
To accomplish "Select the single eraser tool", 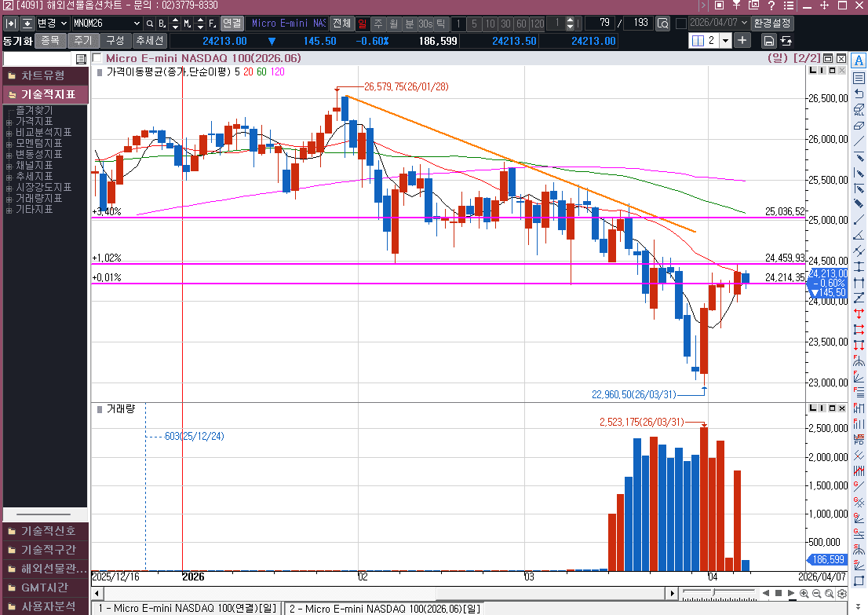I will click(859, 125).
